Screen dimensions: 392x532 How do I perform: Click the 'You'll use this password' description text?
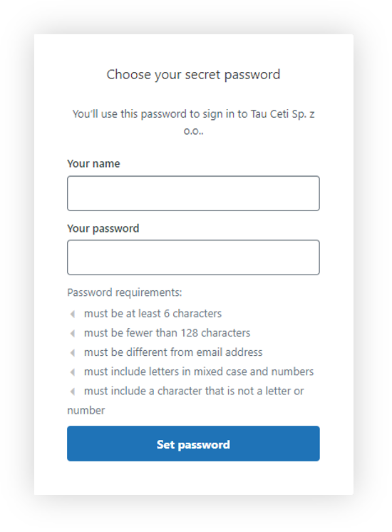193,114
